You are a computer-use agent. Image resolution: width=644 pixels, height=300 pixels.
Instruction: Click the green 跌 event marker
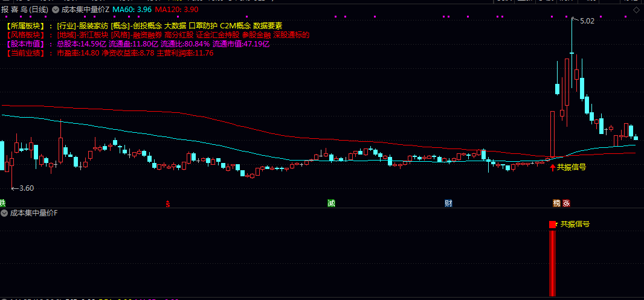(2, 203)
